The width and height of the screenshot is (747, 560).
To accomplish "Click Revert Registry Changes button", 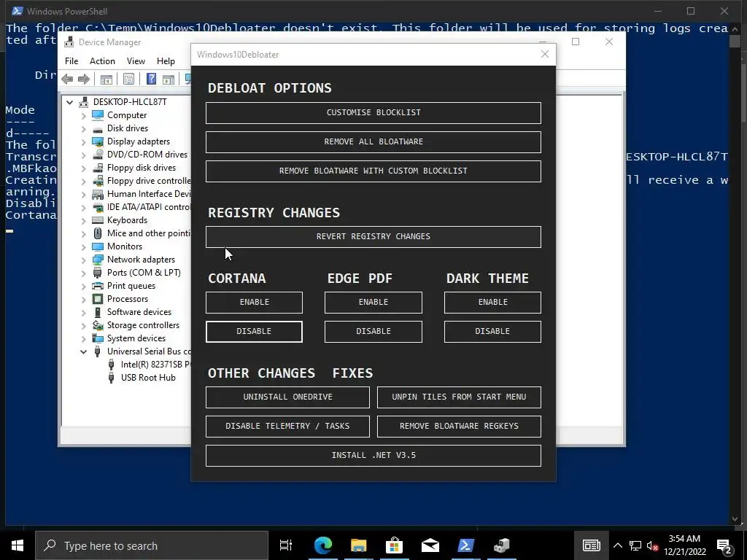I will (373, 237).
